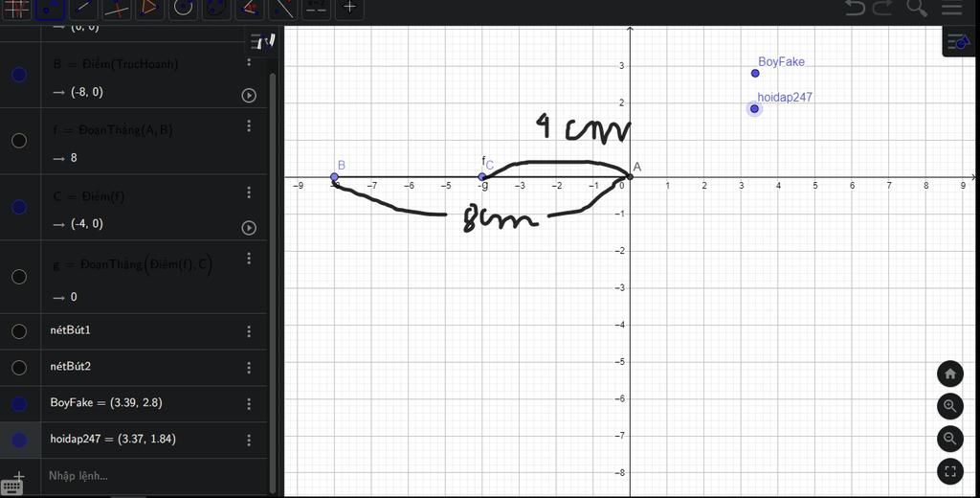
Task: Select point B on the graph
Action: (334, 177)
